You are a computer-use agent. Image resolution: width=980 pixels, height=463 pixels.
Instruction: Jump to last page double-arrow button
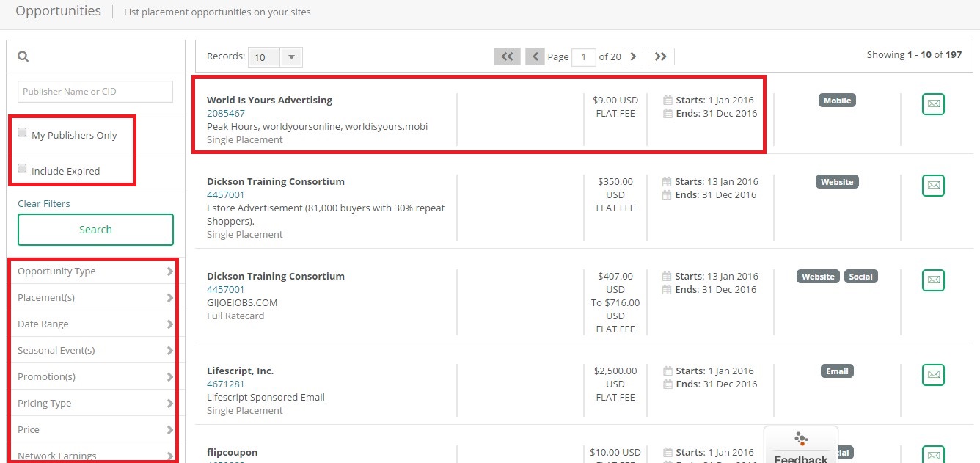tap(661, 56)
